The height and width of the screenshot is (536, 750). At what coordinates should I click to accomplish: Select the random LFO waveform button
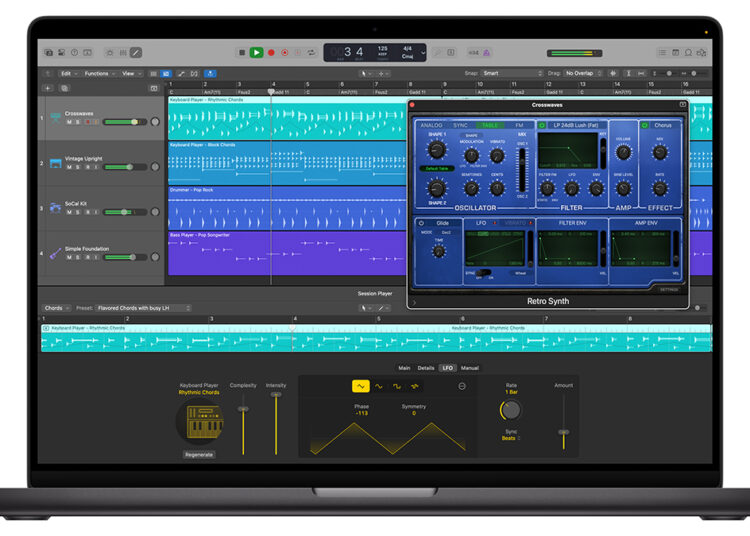click(x=415, y=386)
